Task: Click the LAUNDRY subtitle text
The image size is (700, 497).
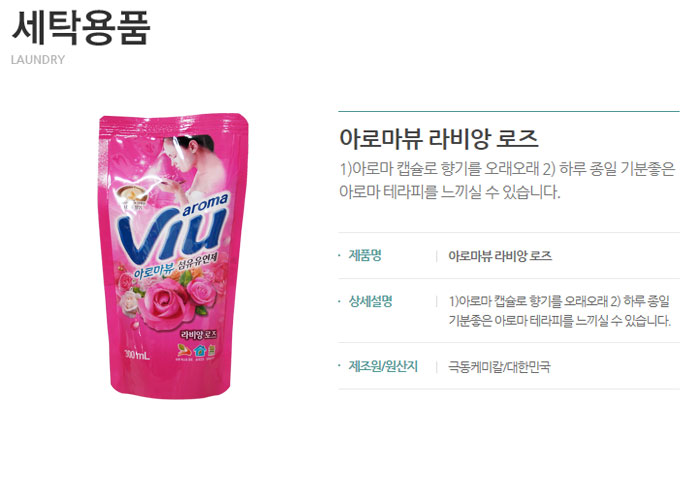Action: pyautogui.click(x=38, y=60)
